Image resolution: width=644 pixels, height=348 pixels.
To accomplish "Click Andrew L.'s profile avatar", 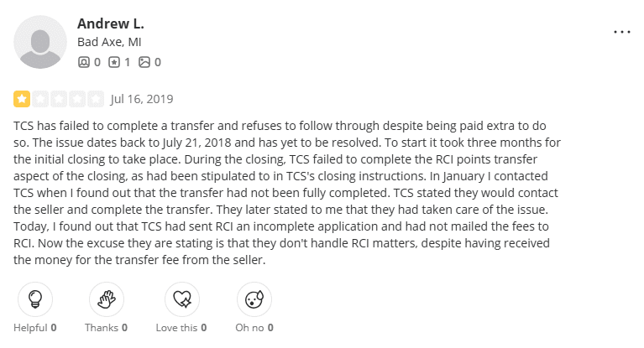I will 40,41.
